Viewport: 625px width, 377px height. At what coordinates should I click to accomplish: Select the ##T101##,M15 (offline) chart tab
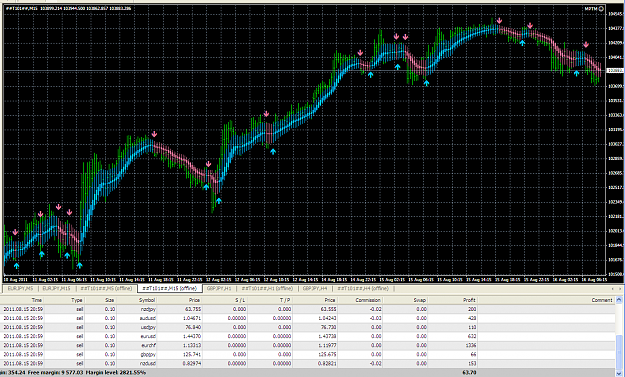[x=170, y=288]
